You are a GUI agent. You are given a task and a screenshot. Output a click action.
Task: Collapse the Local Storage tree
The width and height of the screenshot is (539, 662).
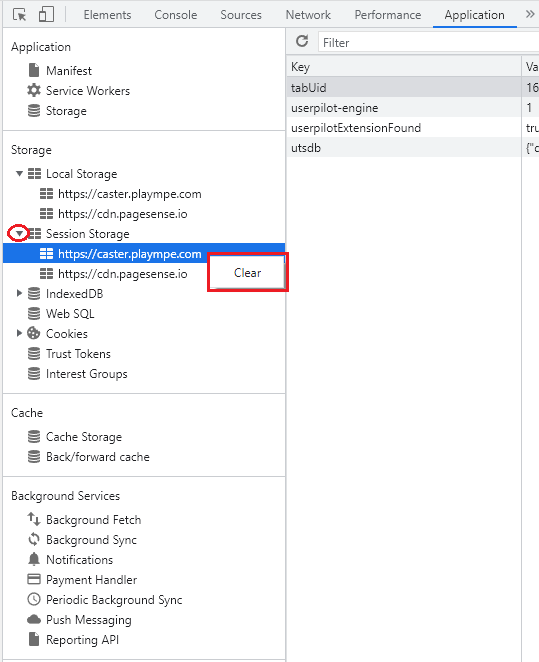tap(19, 174)
